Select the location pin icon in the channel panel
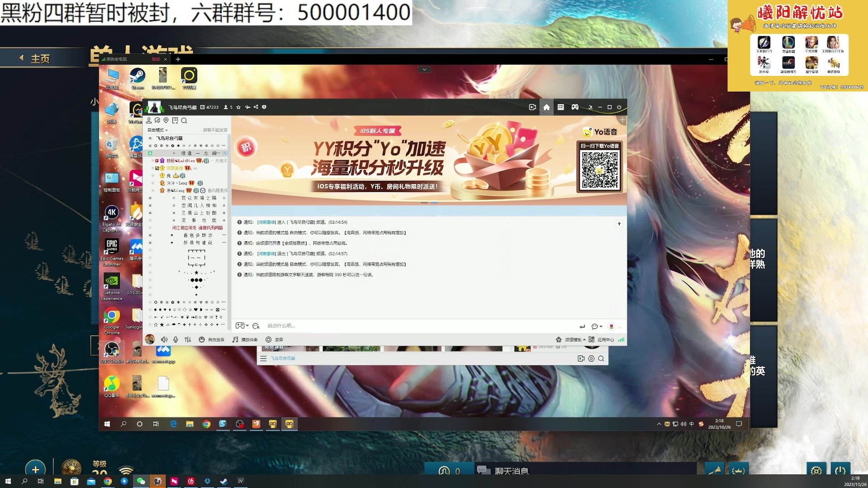 166,121
